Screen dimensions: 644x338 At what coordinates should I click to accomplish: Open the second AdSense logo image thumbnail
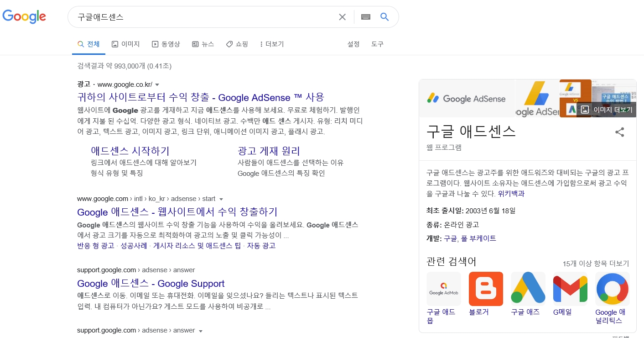pyautogui.click(x=537, y=98)
